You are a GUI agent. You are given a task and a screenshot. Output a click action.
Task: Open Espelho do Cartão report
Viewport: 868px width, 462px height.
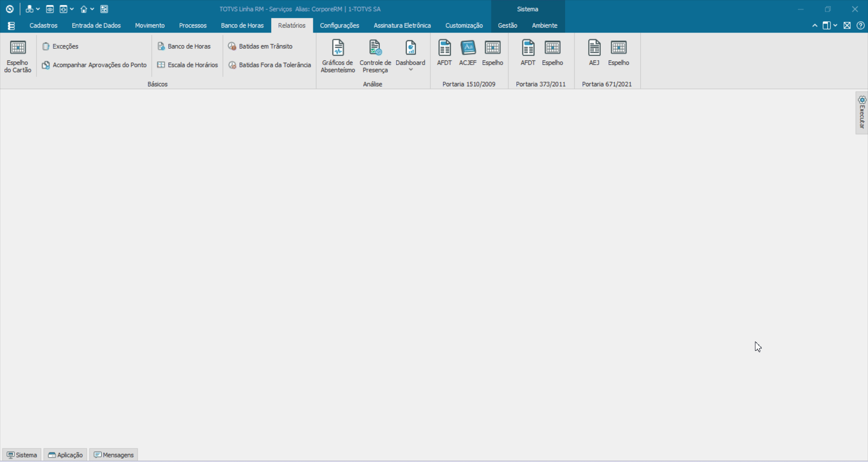click(x=18, y=56)
